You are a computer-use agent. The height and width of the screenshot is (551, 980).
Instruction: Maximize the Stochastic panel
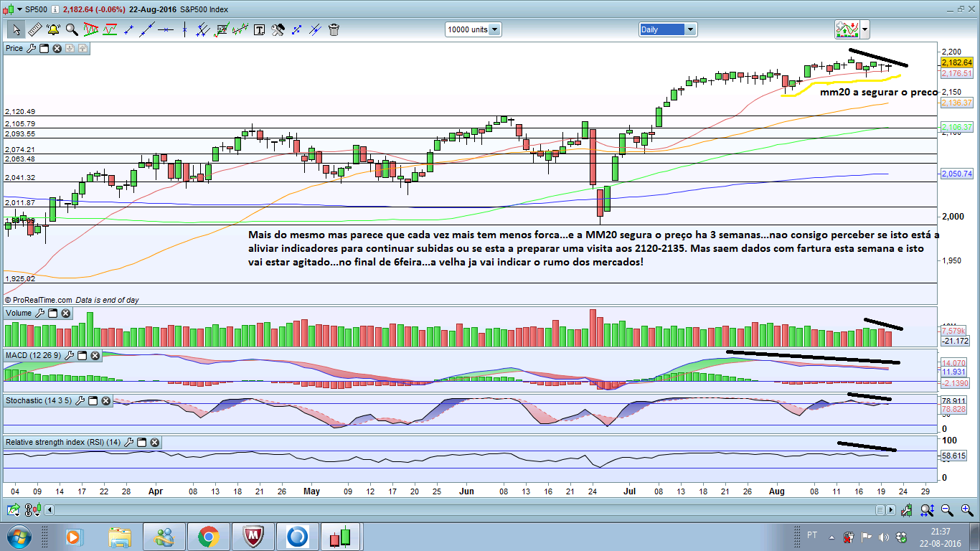[93, 400]
